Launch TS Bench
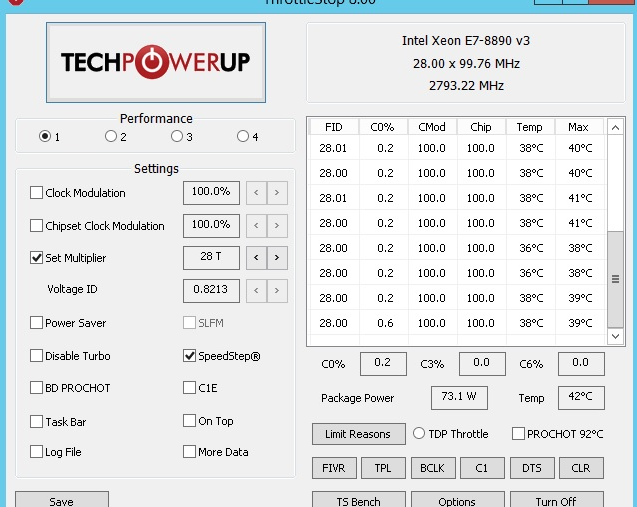The image size is (637, 507). [x=358, y=500]
